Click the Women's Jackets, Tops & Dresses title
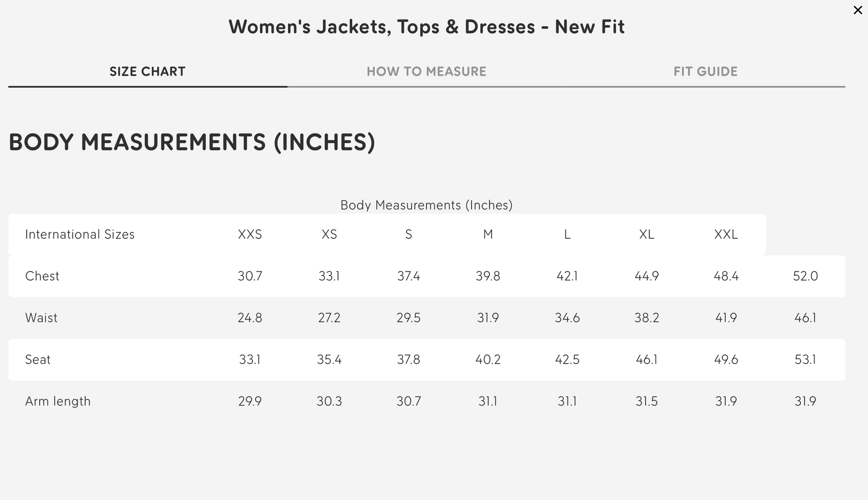 [x=426, y=27]
